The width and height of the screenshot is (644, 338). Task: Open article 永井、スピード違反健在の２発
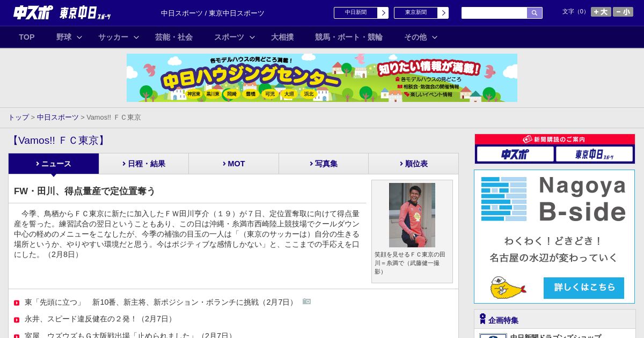100,319
